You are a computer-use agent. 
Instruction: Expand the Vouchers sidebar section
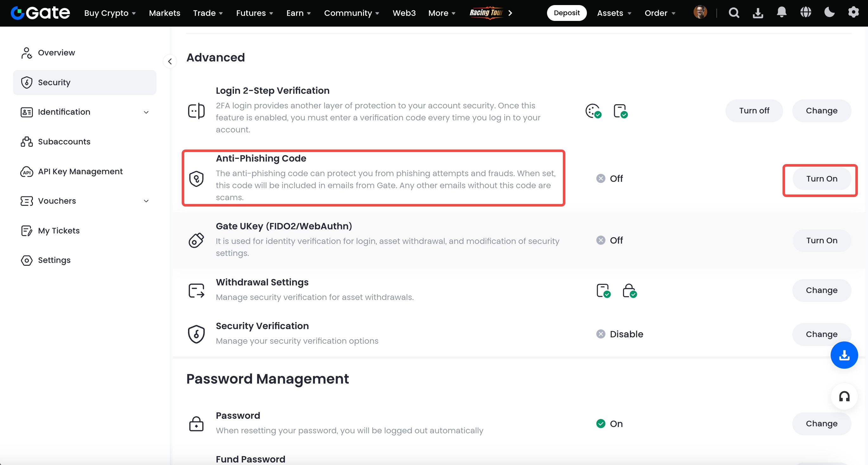(146, 201)
